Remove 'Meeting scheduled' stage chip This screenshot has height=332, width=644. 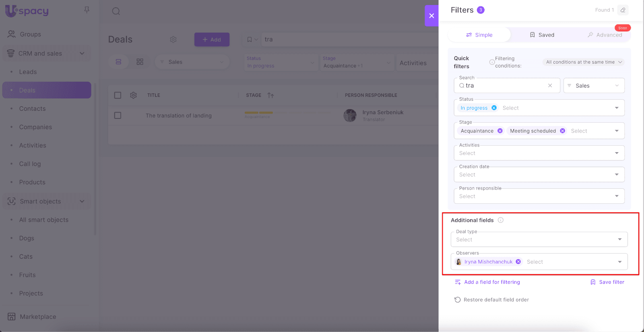pos(562,131)
